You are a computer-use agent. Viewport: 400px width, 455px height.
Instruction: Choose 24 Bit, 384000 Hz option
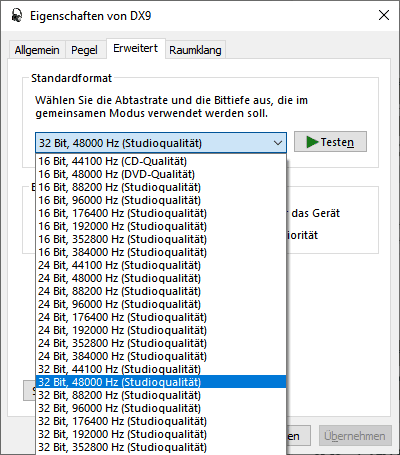pyautogui.click(x=161, y=356)
